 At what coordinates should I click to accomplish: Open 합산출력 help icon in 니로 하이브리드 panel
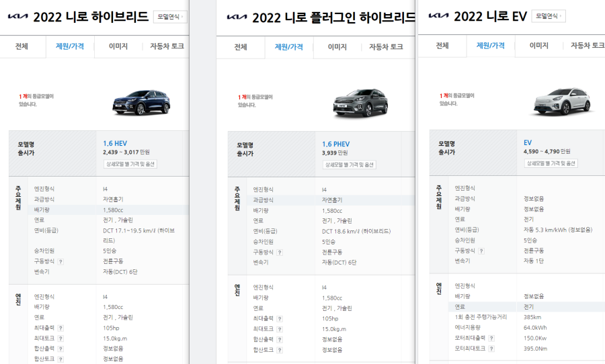[x=61, y=349]
